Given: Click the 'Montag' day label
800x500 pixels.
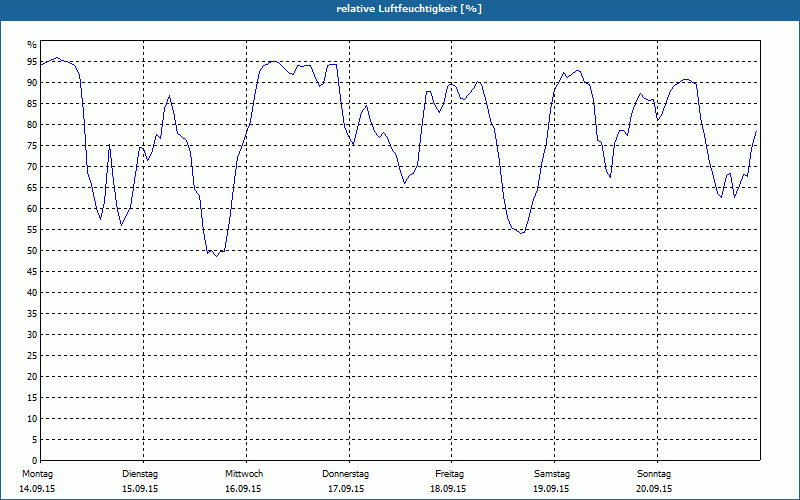Looking at the screenshot, I should coord(37,474).
